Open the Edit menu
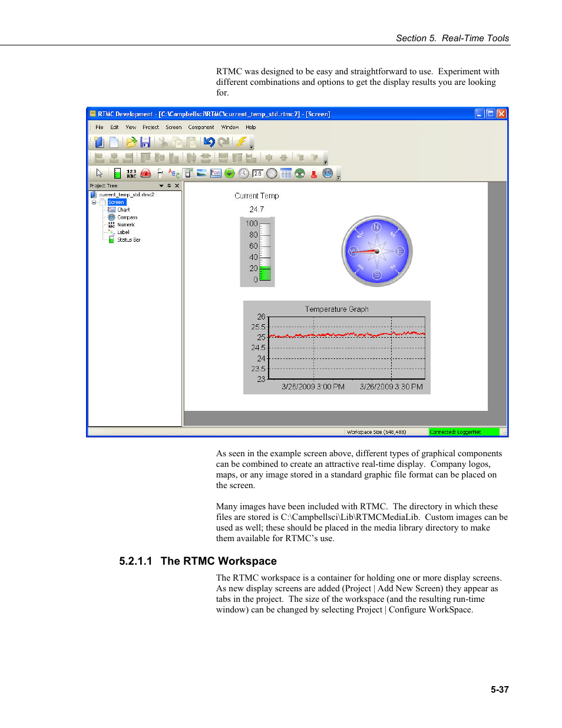The image size is (562, 728). click(114, 127)
